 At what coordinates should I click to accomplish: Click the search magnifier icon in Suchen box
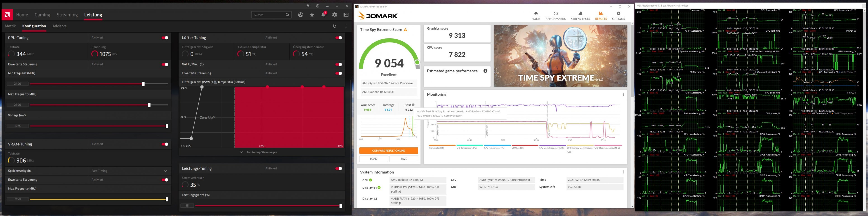pyautogui.click(x=288, y=15)
